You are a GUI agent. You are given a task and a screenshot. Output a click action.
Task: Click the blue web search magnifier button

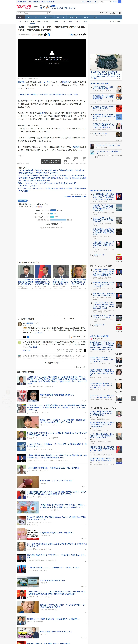(120, 2)
